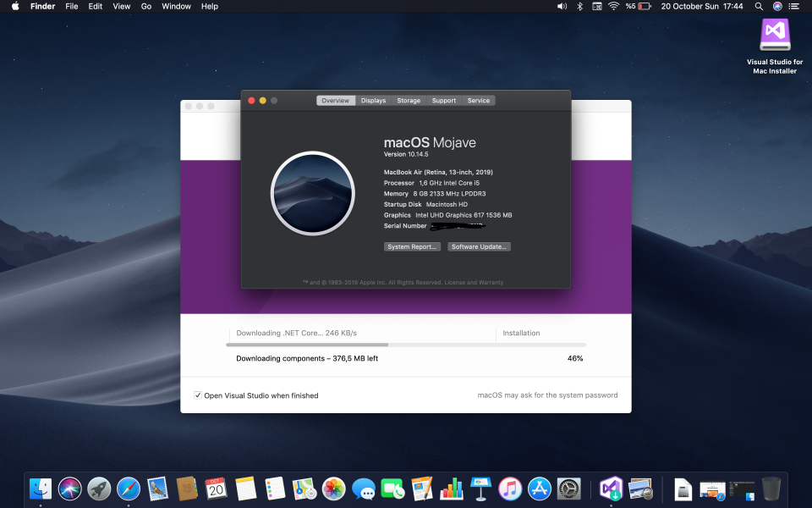Open the Visual Studio for Mac Installer desktop icon
Image resolution: width=812 pixels, height=508 pixels.
[x=775, y=36]
